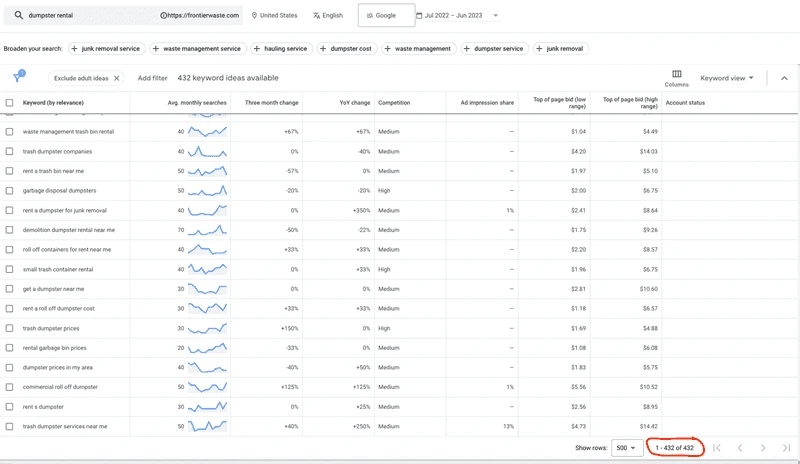The width and height of the screenshot is (800, 464).
Task: Open the filter funnel icon
Action: click(18, 77)
